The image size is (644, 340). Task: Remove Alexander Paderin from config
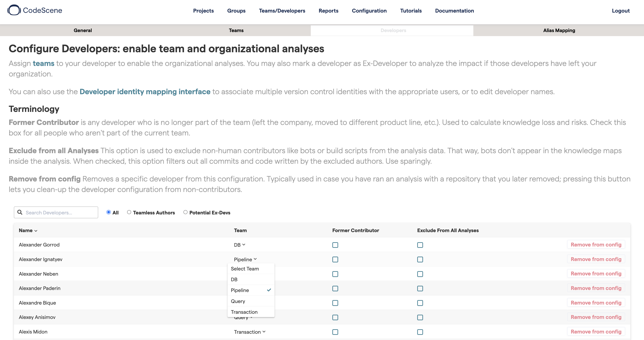pyautogui.click(x=596, y=288)
